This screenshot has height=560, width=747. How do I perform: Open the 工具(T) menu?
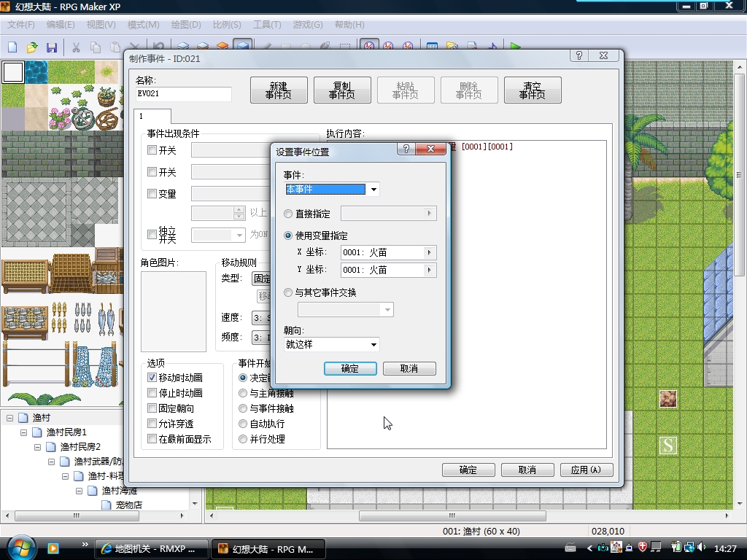267,25
